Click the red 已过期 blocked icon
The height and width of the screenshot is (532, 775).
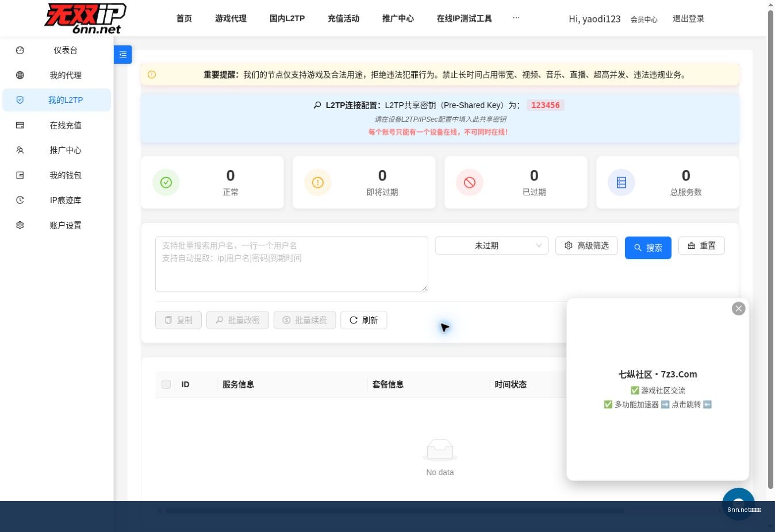click(x=470, y=182)
